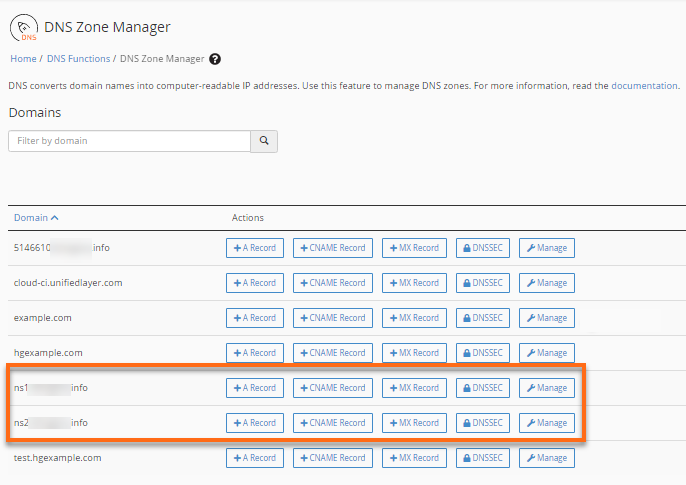Manage the test.hgexample.com zone
Viewport: 686px width, 485px height.
click(547, 458)
